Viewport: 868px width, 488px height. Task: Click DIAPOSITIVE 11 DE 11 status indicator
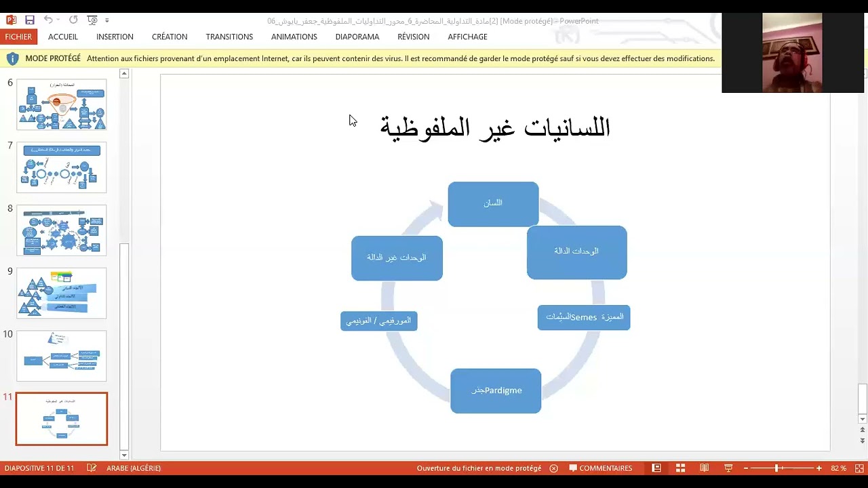[x=39, y=468]
